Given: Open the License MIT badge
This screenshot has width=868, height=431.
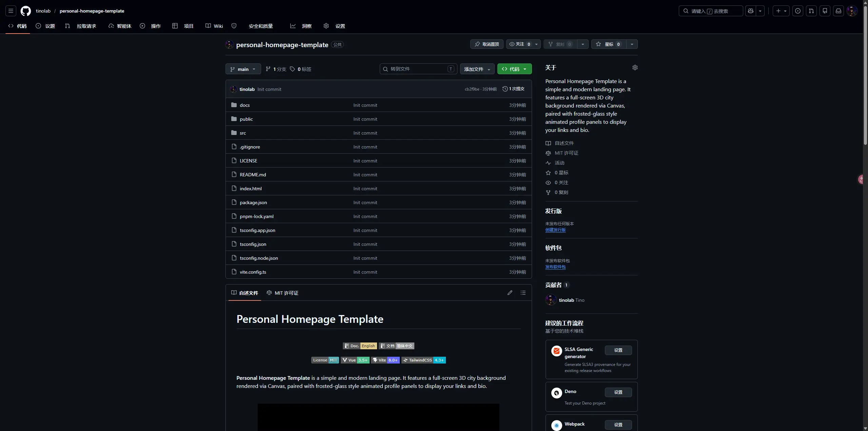Looking at the screenshot, I should 325,360.
